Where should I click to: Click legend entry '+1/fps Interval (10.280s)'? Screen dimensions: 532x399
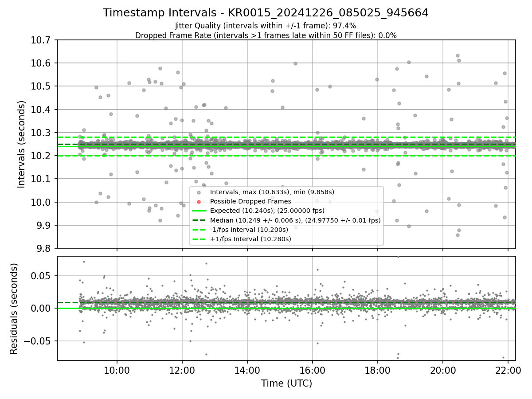pos(251,239)
